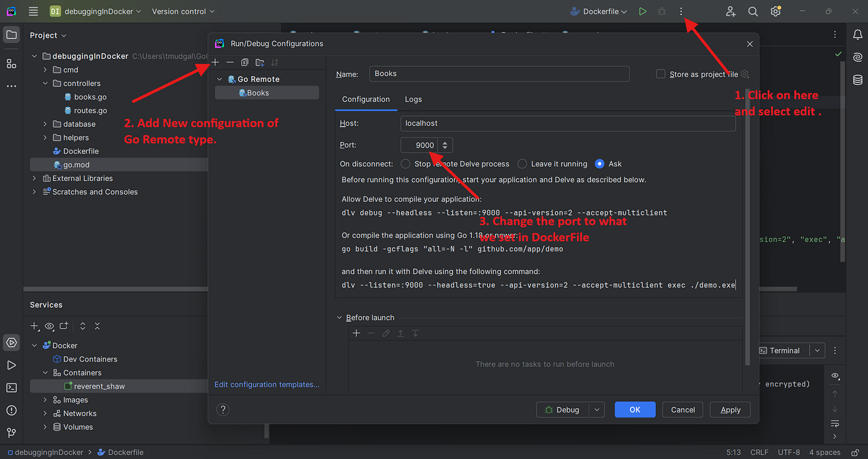Click the Debug button in dialog
This screenshot has height=459, width=868.
562,409
